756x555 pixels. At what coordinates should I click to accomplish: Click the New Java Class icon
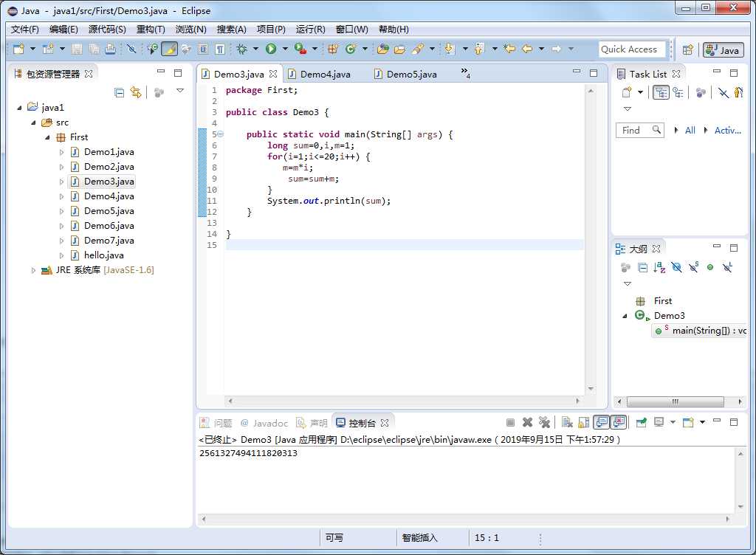click(x=351, y=49)
